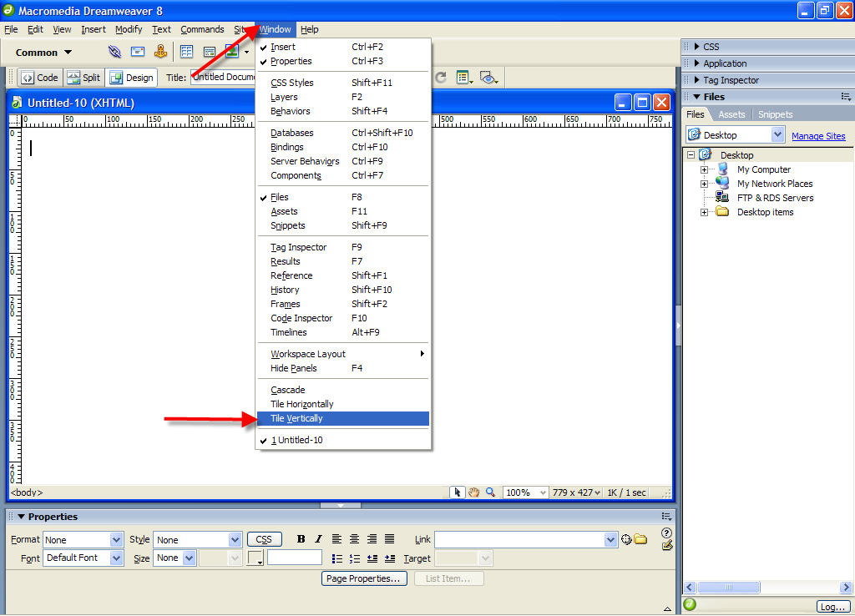Viewport: 855px width, 616px height.
Task: Open the Size dropdown in Properties
Action: [x=189, y=558]
